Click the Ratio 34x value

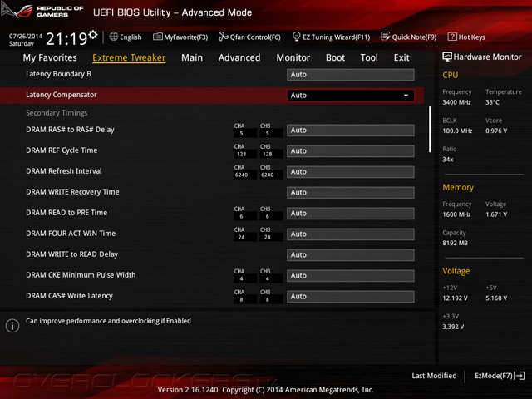(x=447, y=160)
